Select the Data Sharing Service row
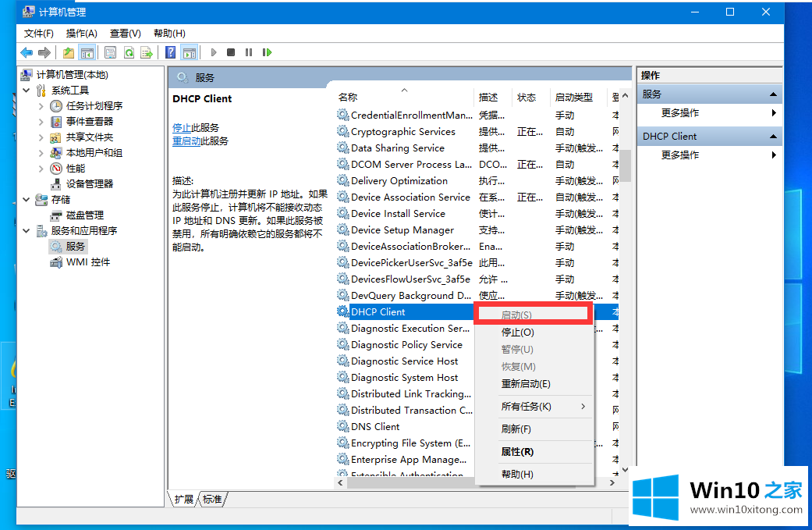 pyautogui.click(x=477, y=148)
